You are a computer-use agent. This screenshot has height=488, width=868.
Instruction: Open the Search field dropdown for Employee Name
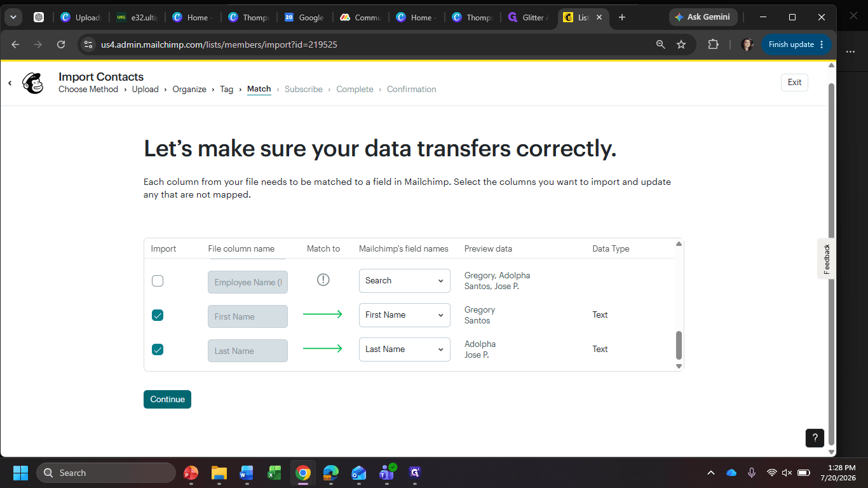click(x=405, y=281)
